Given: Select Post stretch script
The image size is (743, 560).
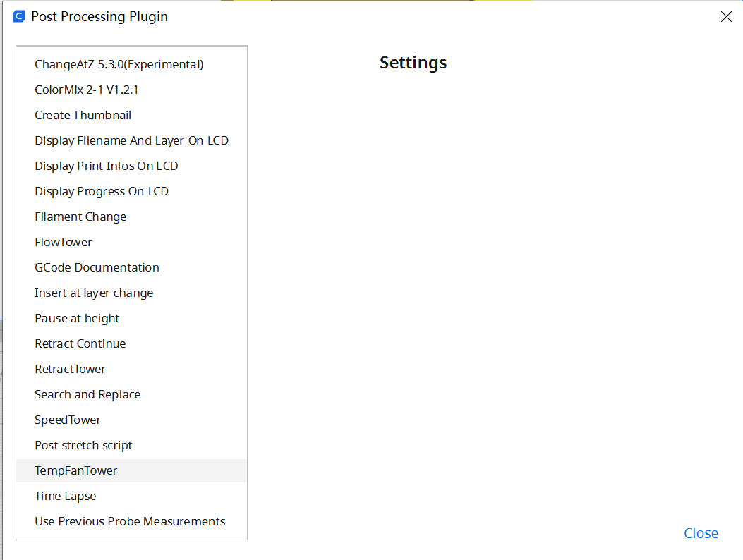Looking at the screenshot, I should click(132, 445).
